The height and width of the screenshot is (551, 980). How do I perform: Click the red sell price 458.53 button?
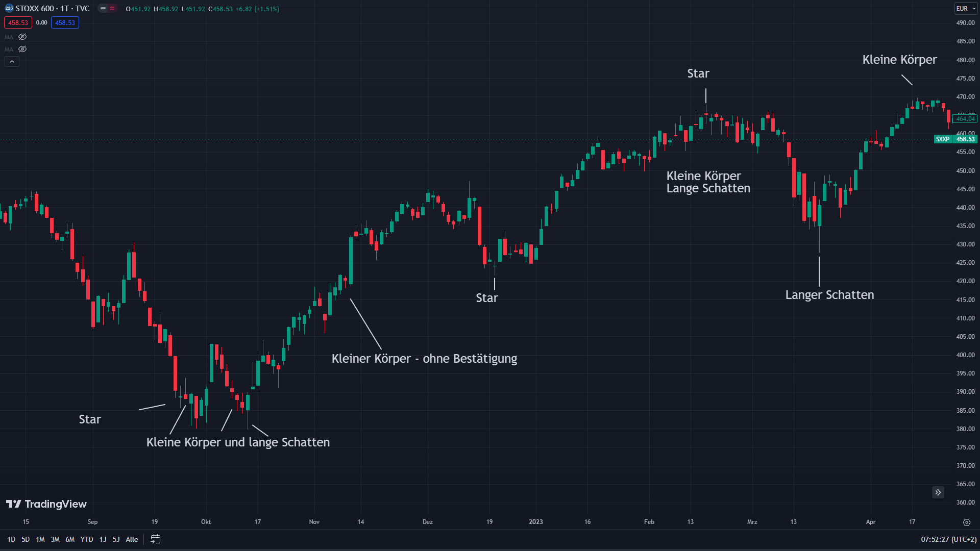[18, 22]
